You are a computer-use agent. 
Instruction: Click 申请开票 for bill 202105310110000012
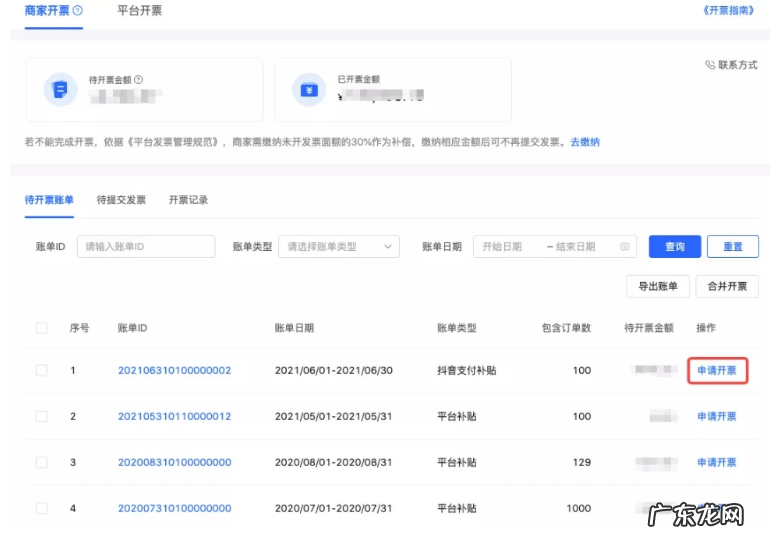[x=717, y=416]
